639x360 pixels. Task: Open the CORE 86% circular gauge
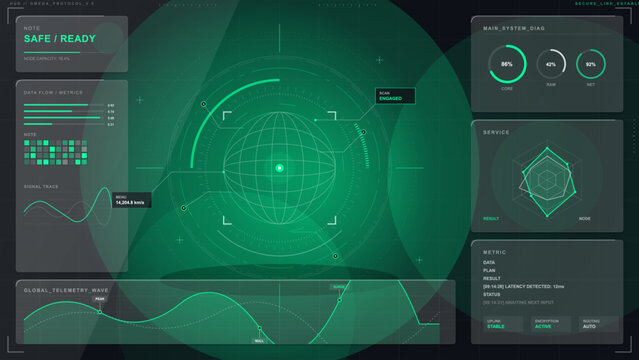coord(507,64)
